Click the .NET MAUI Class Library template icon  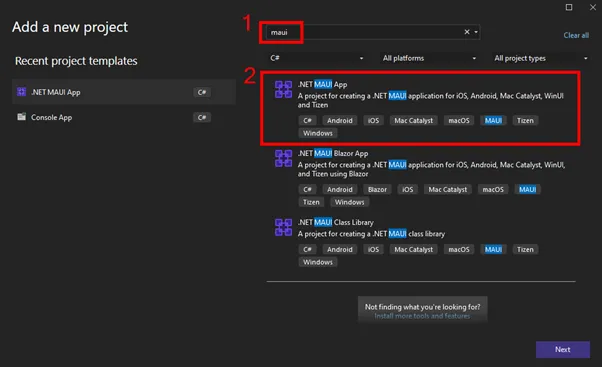point(283,227)
